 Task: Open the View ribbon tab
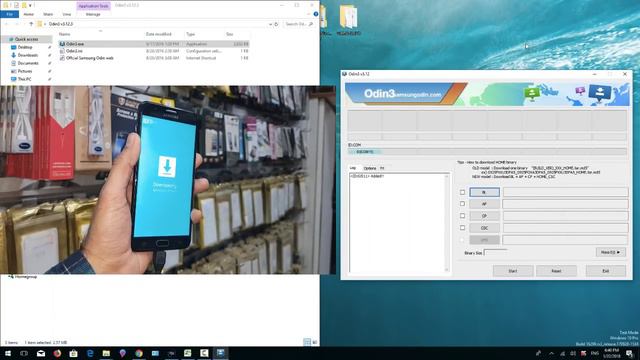click(67, 14)
